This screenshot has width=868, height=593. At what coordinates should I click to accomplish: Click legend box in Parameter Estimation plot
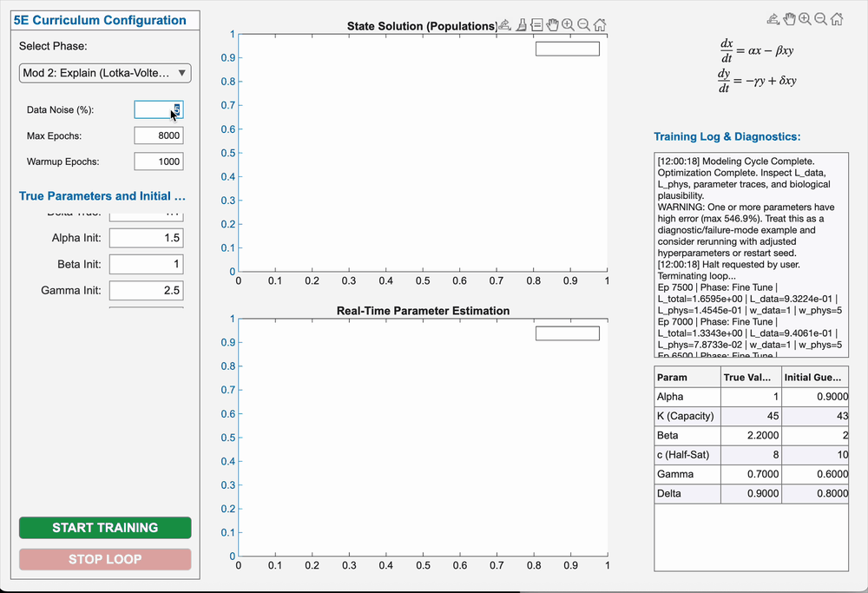[568, 333]
